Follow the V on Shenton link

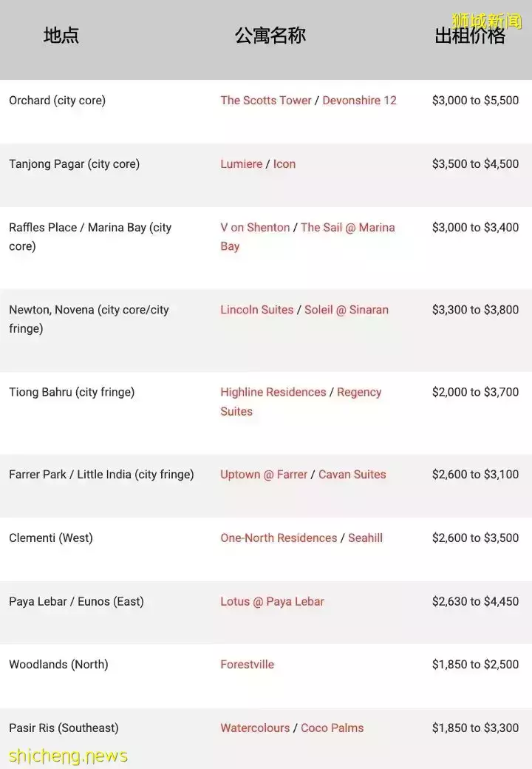pyautogui.click(x=255, y=228)
